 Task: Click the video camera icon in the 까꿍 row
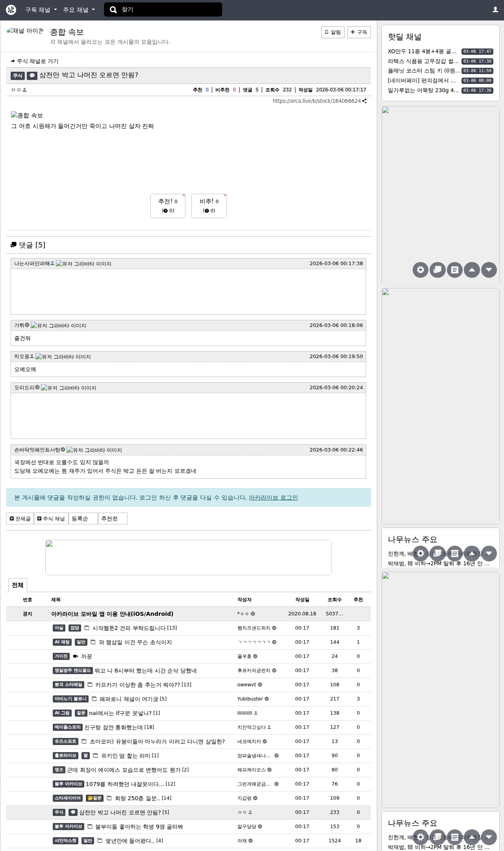pyautogui.click(x=76, y=656)
